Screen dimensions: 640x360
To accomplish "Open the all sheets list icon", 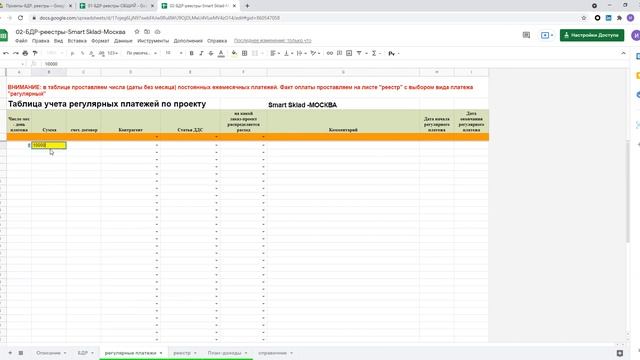I will coord(21,353).
